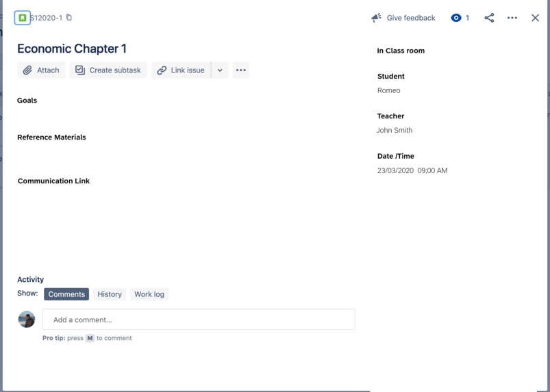Screen dimensions: 550x392
Task: Click the green issue type icon
Action: (23, 18)
